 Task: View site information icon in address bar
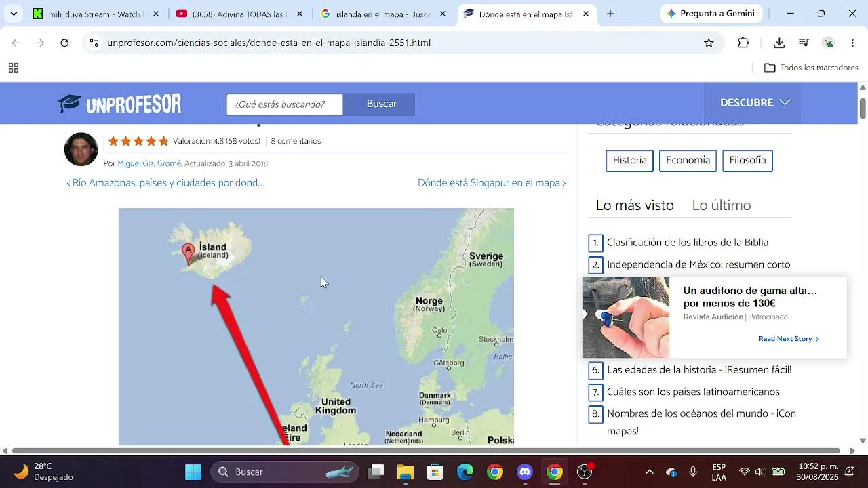pyautogui.click(x=94, y=43)
